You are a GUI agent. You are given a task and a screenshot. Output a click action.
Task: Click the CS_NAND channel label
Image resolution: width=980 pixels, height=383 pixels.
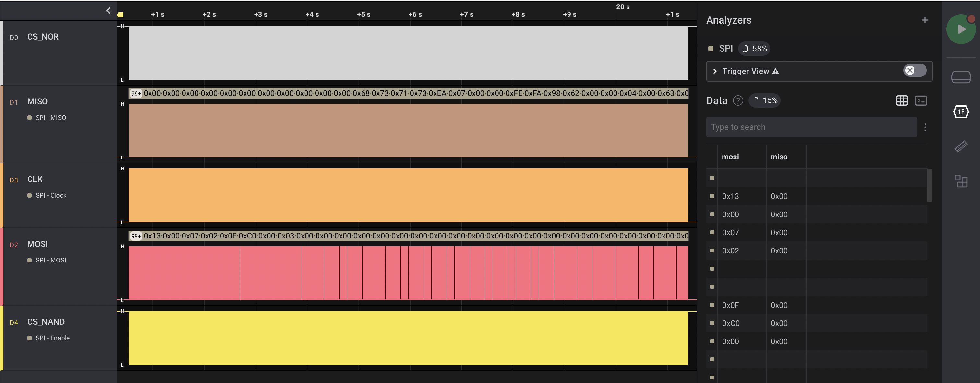coord(46,322)
